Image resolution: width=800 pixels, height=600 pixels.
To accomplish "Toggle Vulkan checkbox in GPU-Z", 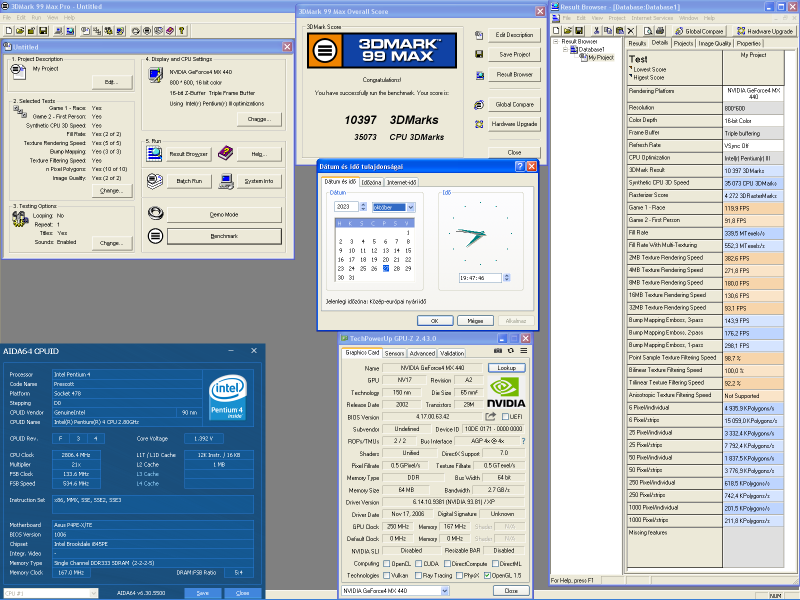I will 386,576.
